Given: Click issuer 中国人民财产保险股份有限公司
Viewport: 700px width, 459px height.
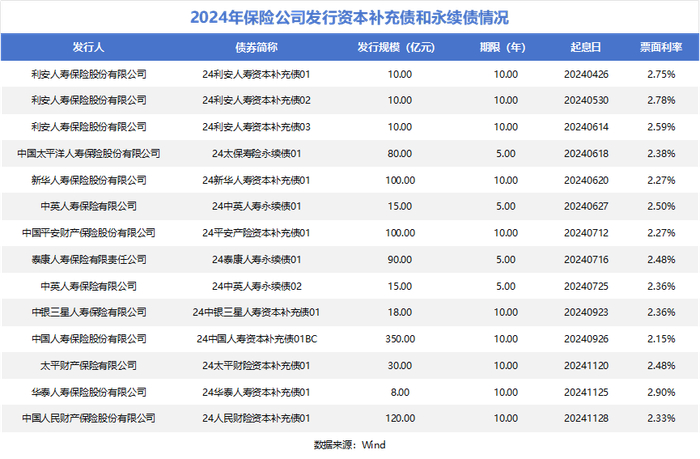Looking at the screenshot, I should point(89,418).
